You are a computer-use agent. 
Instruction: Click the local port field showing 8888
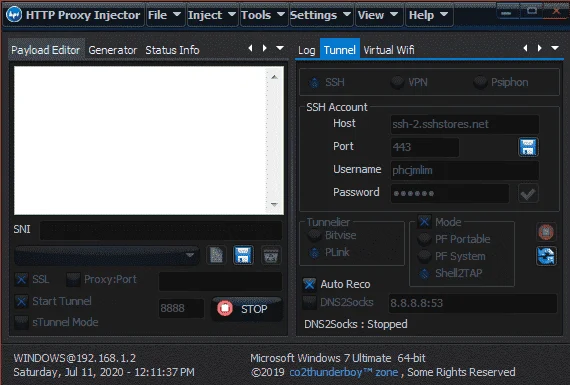click(181, 308)
